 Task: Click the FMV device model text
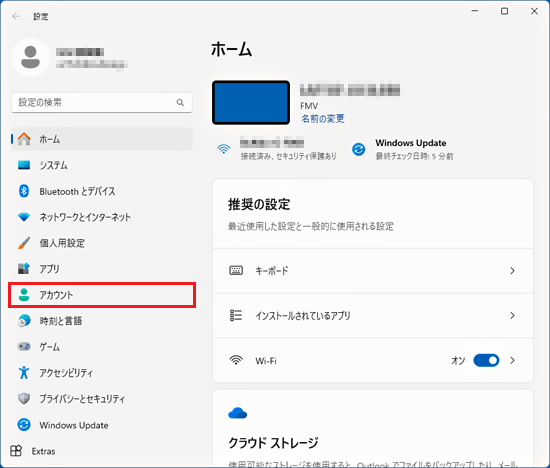coord(309,106)
